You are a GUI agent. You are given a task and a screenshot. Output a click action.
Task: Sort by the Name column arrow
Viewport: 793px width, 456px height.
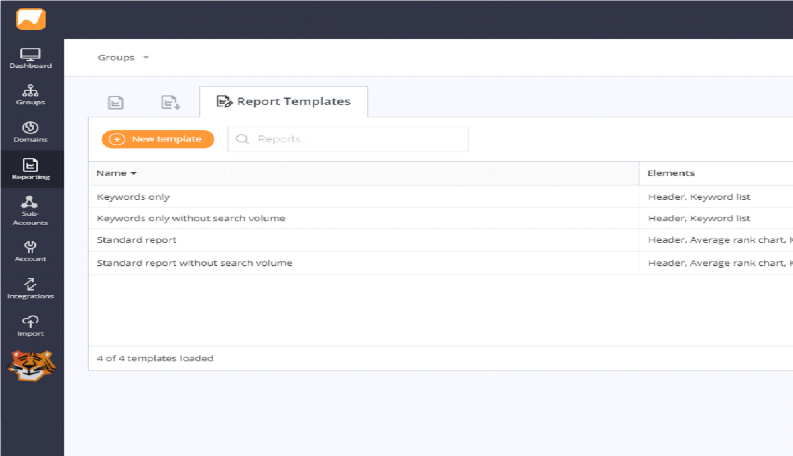134,173
